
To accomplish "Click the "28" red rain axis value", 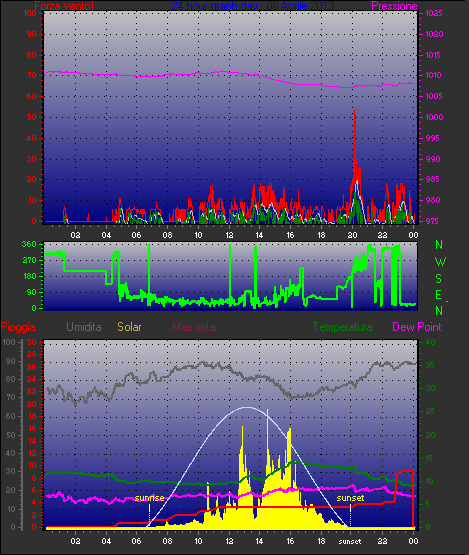I will coord(32,354).
